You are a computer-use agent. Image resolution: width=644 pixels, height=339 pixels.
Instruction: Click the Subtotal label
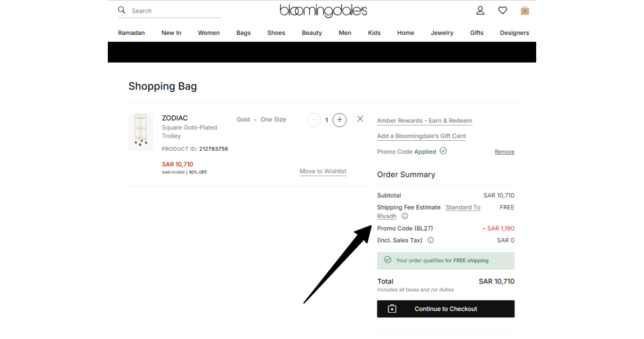coord(389,195)
